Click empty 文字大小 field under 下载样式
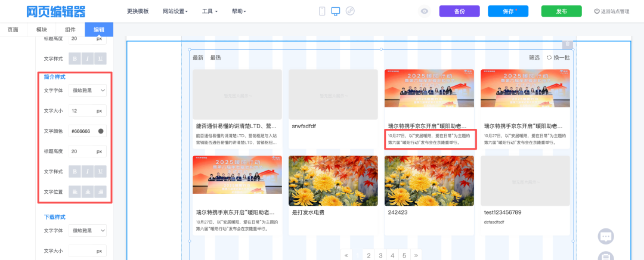The width and height of the screenshot is (644, 260). 88,251
